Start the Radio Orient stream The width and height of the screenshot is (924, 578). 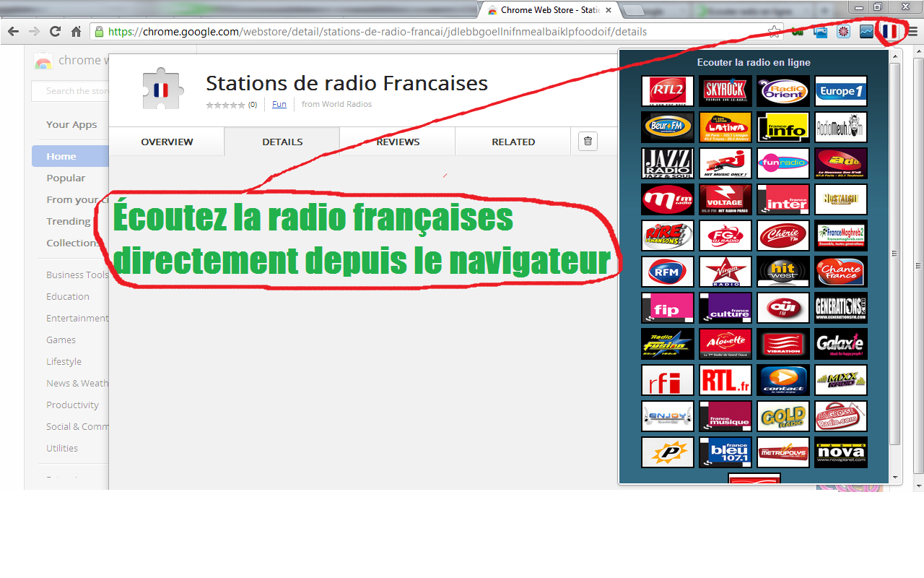click(783, 91)
